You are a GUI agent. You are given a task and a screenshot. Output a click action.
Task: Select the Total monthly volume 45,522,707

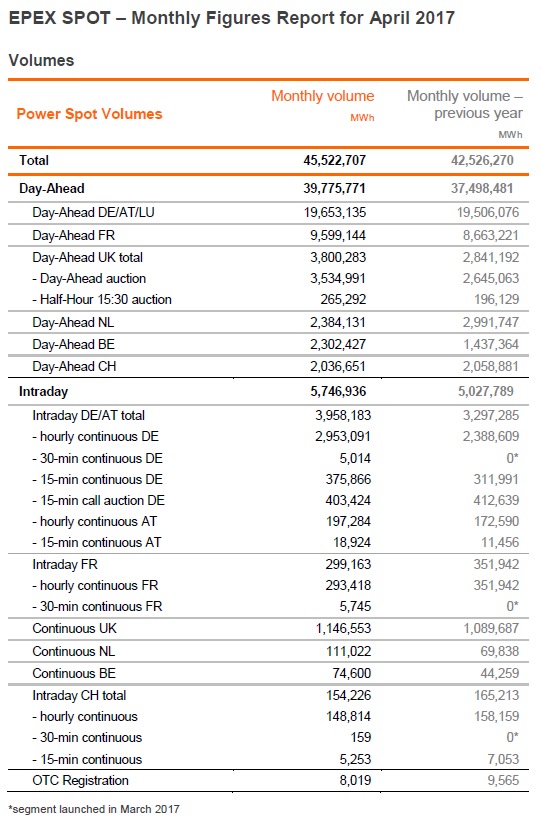[x=334, y=161]
